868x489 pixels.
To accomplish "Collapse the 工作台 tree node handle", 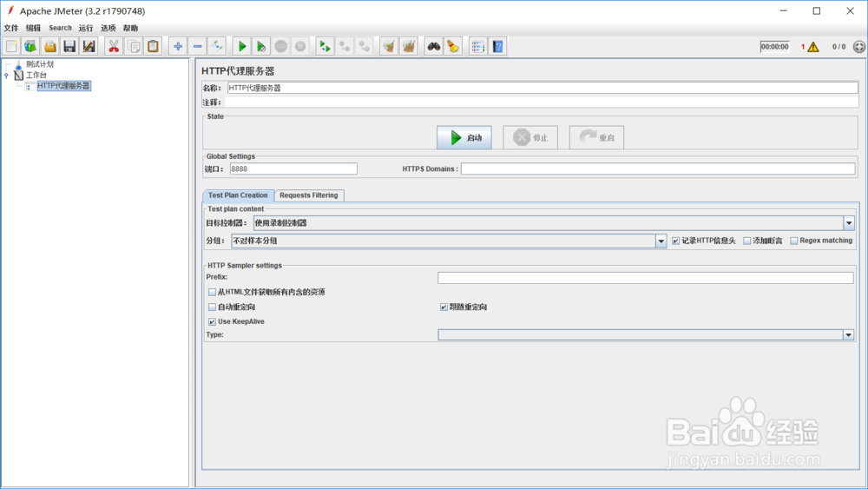I will (7, 76).
